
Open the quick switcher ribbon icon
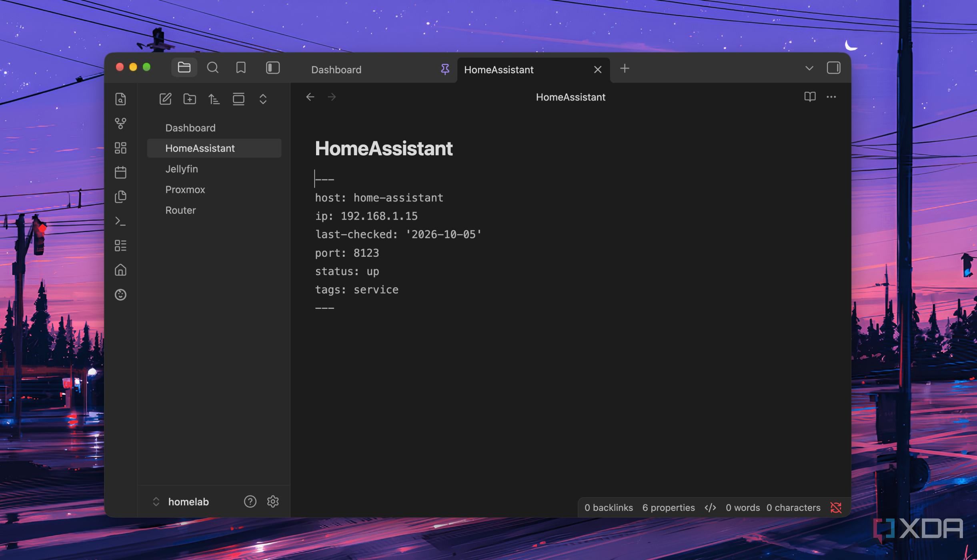pos(120,99)
